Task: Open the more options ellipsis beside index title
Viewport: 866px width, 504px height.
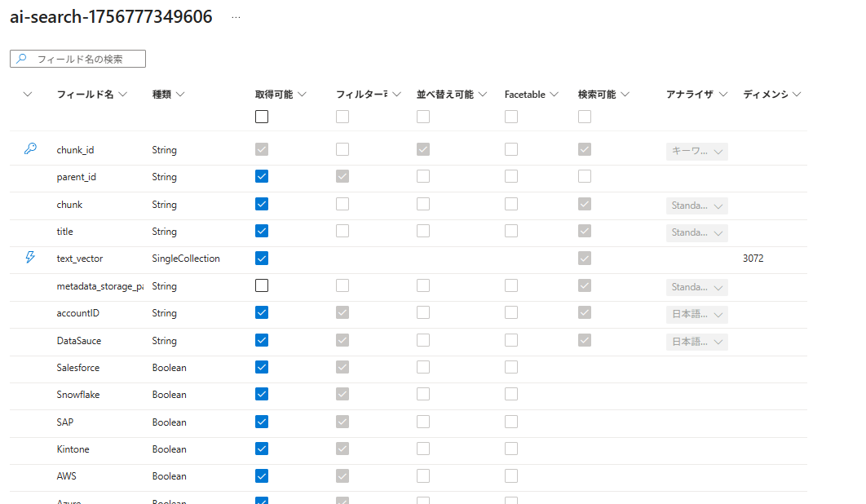Action: click(x=236, y=17)
